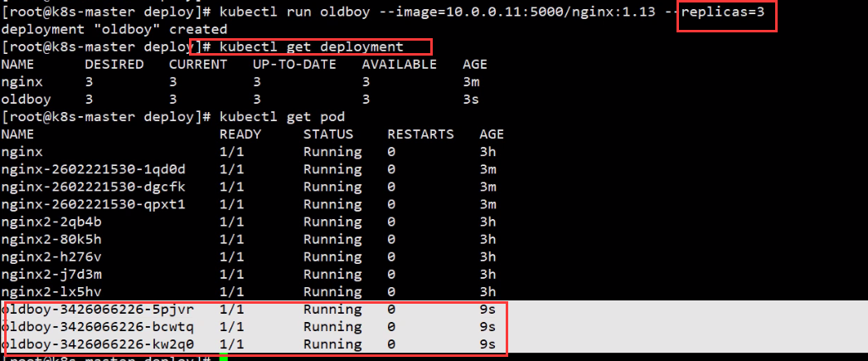
Task: Click 'deployment "oldboy" created' output line
Action: point(114,29)
